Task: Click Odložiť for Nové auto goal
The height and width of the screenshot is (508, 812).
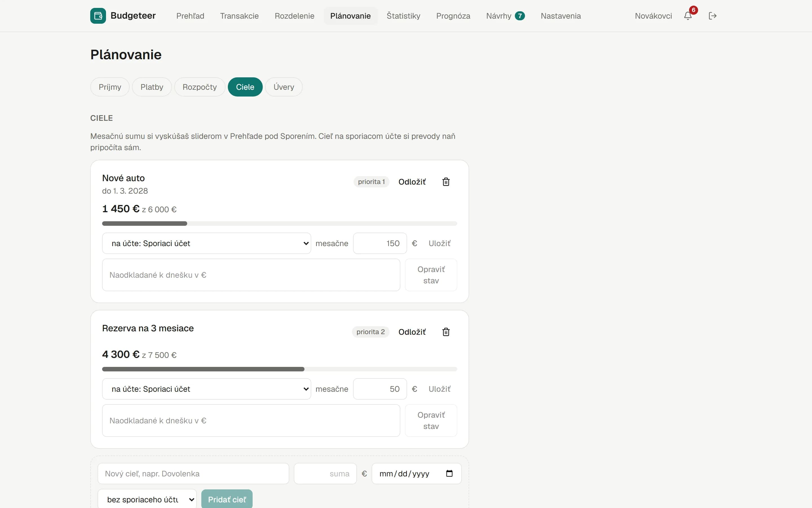Action: [x=412, y=182]
